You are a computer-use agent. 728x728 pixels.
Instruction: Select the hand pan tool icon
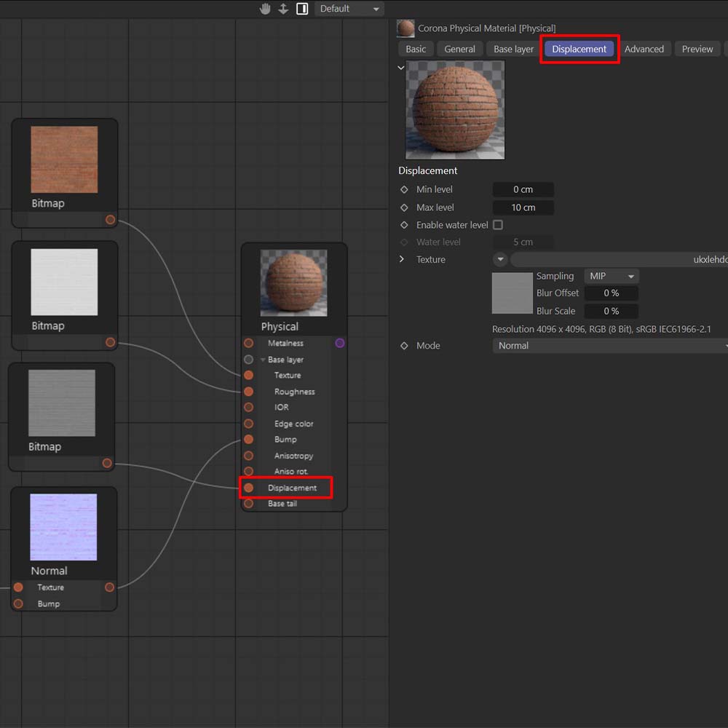266,9
